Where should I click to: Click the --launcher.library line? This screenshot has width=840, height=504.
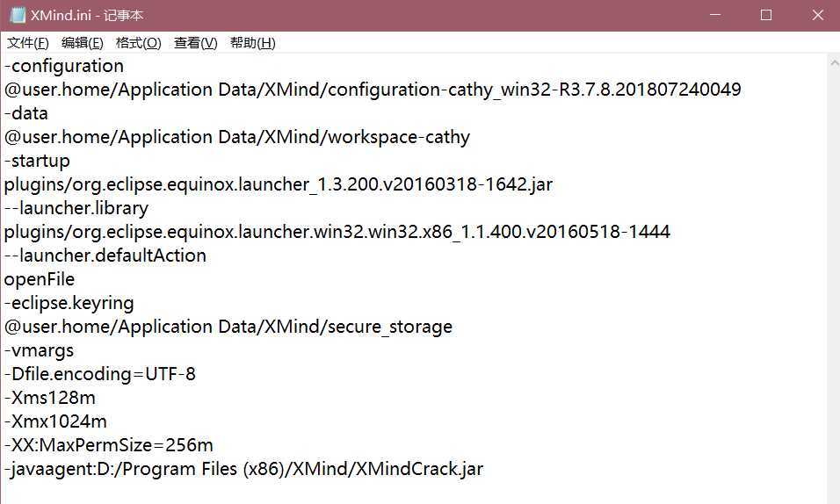(x=76, y=208)
